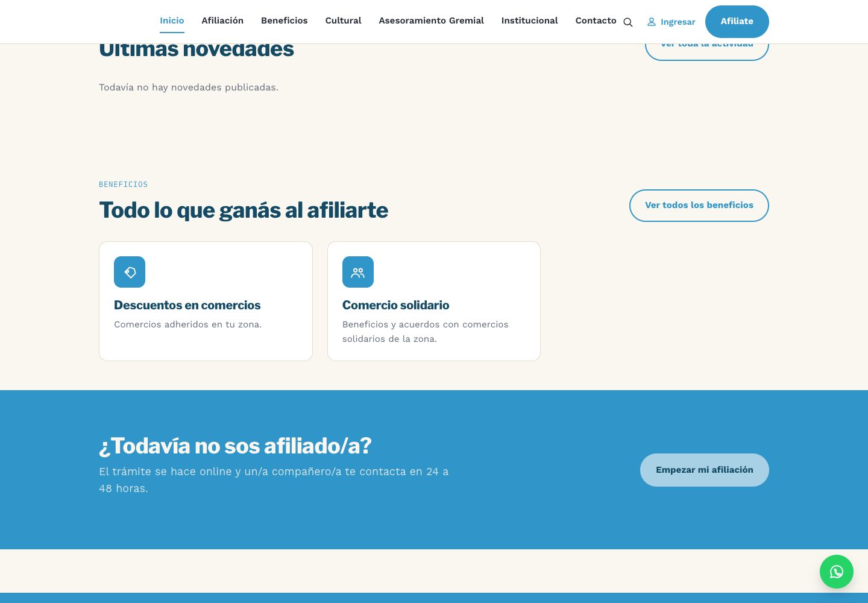This screenshot has width=868, height=603.
Task: Click the people icon on Comercio solidario card
Action: 358,272
